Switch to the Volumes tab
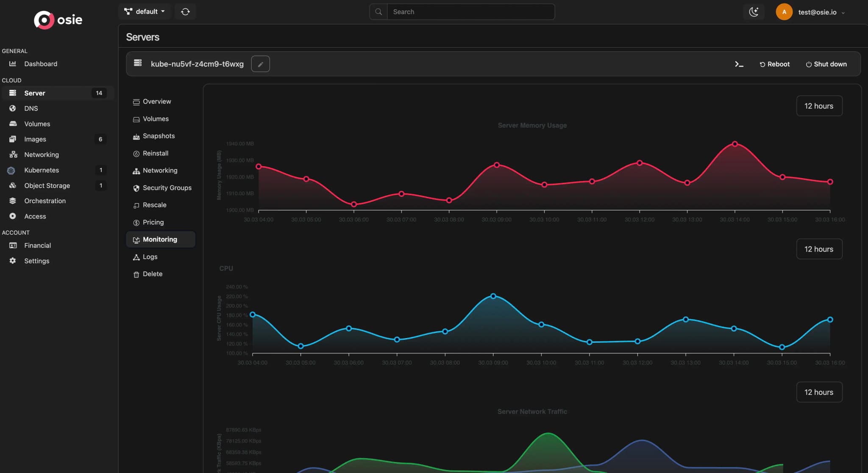Viewport: 868px width, 473px height. (156, 119)
